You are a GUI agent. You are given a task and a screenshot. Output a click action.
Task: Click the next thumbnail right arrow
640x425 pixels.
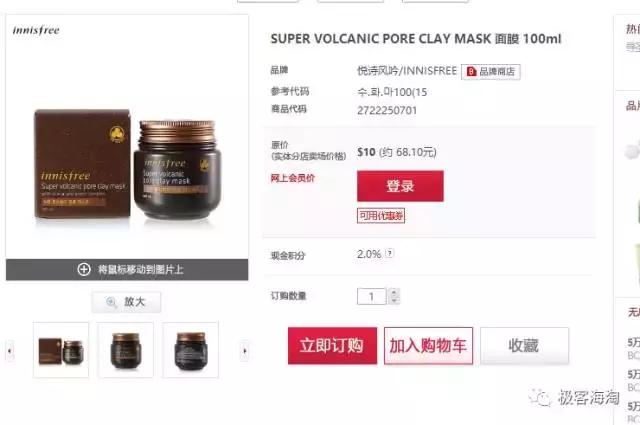click(244, 351)
